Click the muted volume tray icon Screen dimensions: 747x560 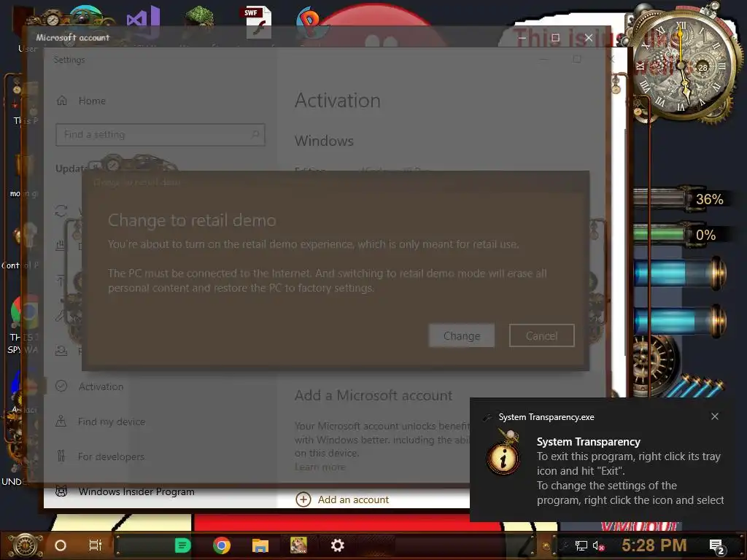598,545
